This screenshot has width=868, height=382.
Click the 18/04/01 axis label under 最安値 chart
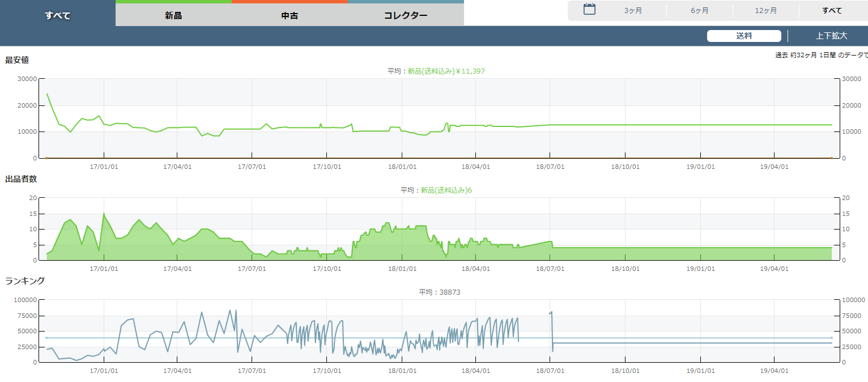(x=476, y=167)
